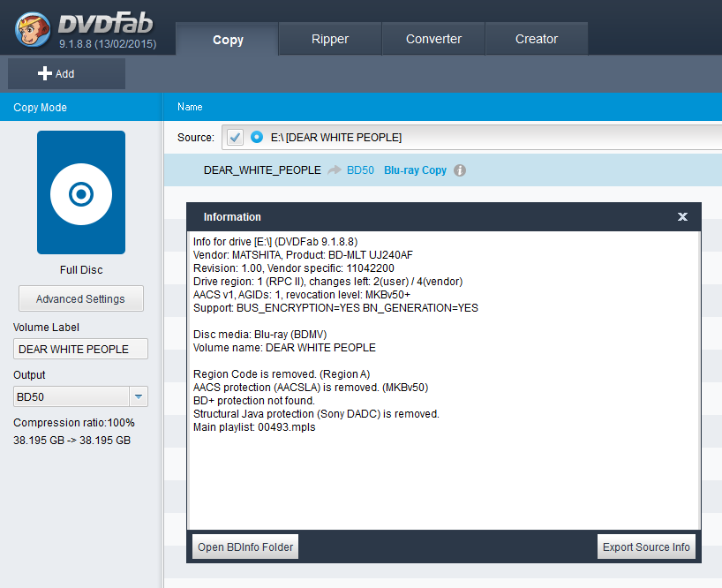Open the Output combo box showing BD50
This screenshot has width=722, height=588.
tap(80, 396)
